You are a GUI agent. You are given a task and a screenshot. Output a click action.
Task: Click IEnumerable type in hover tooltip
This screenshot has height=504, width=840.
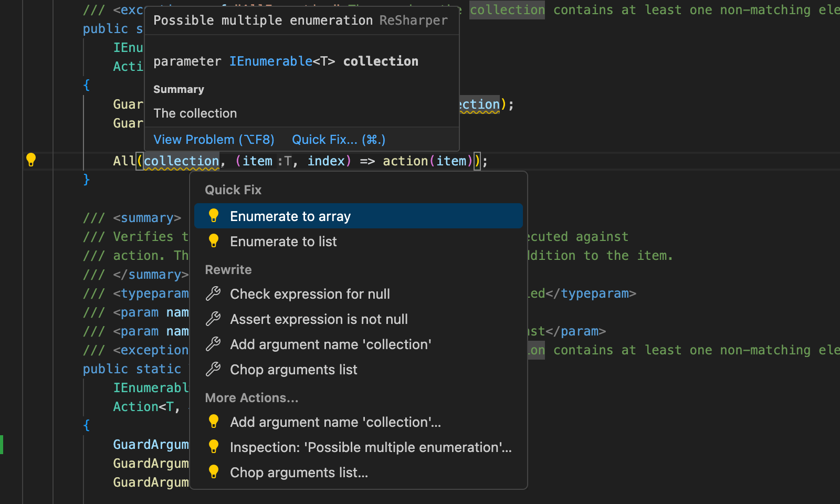pyautogui.click(x=270, y=61)
